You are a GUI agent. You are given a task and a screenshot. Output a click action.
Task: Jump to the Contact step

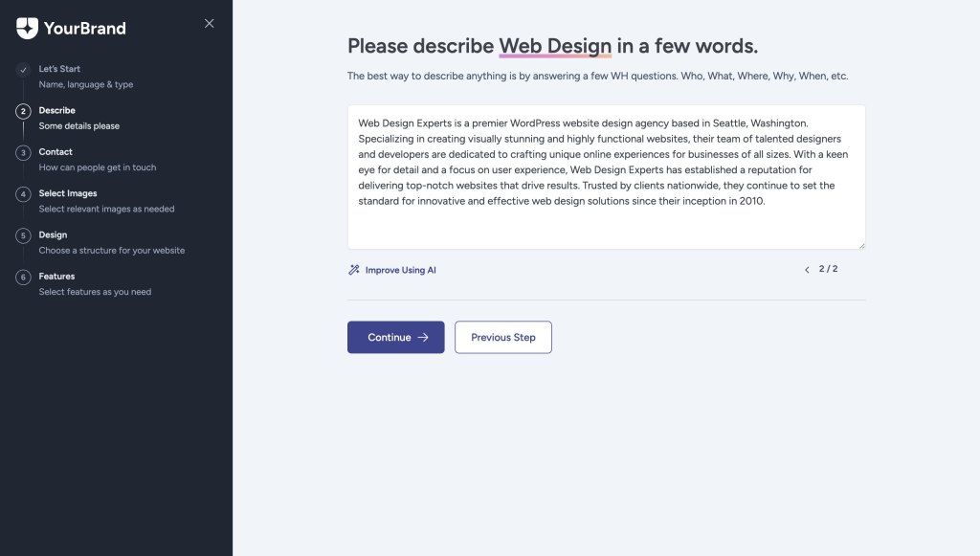[x=56, y=152]
